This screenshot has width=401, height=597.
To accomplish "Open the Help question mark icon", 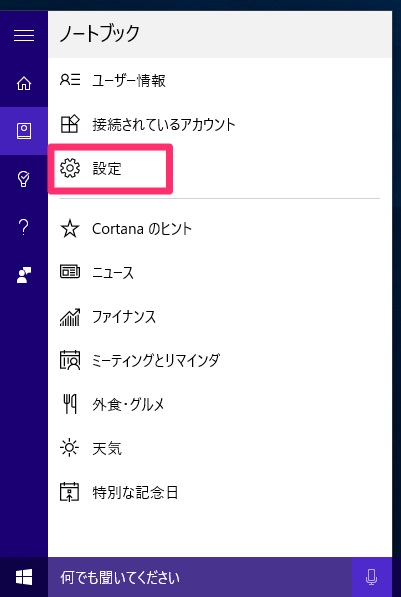I will (x=24, y=227).
